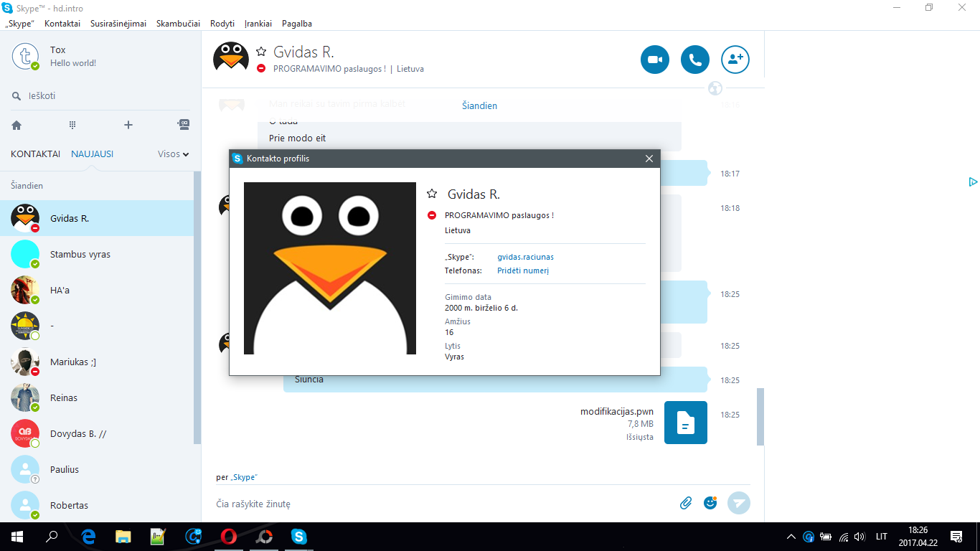980x551 pixels.
Task: Open taskbar search magnifier
Action: (52, 536)
